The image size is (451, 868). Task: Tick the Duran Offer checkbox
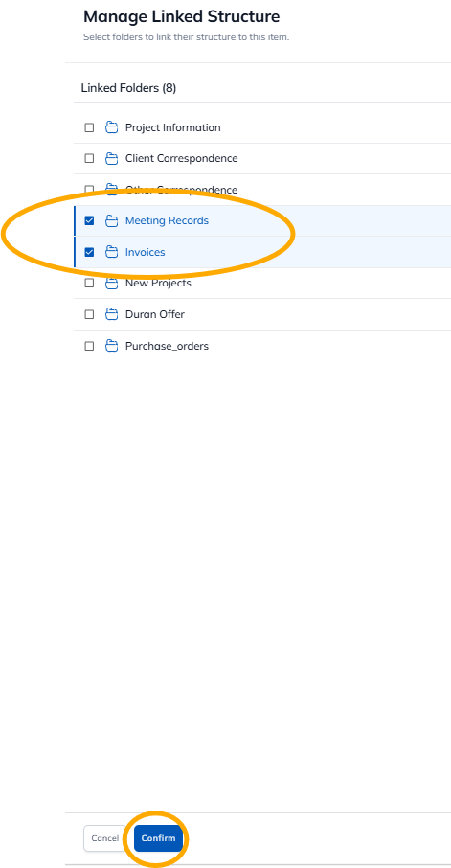(89, 314)
